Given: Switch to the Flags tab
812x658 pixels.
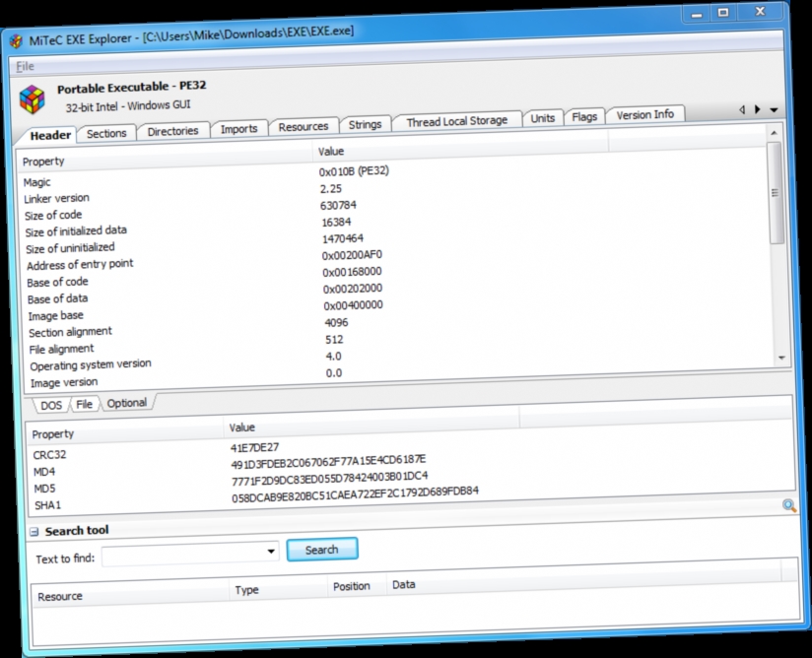Looking at the screenshot, I should click(584, 116).
